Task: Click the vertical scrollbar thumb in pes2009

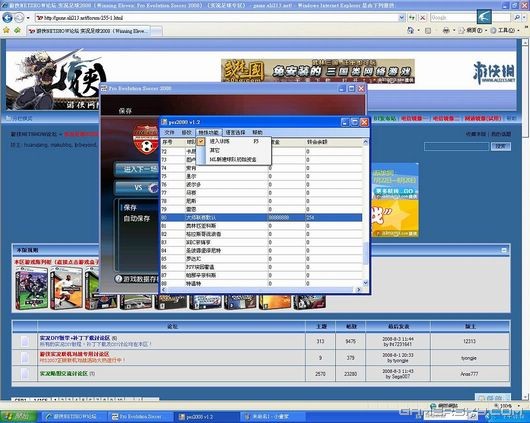Action: [x=365, y=254]
